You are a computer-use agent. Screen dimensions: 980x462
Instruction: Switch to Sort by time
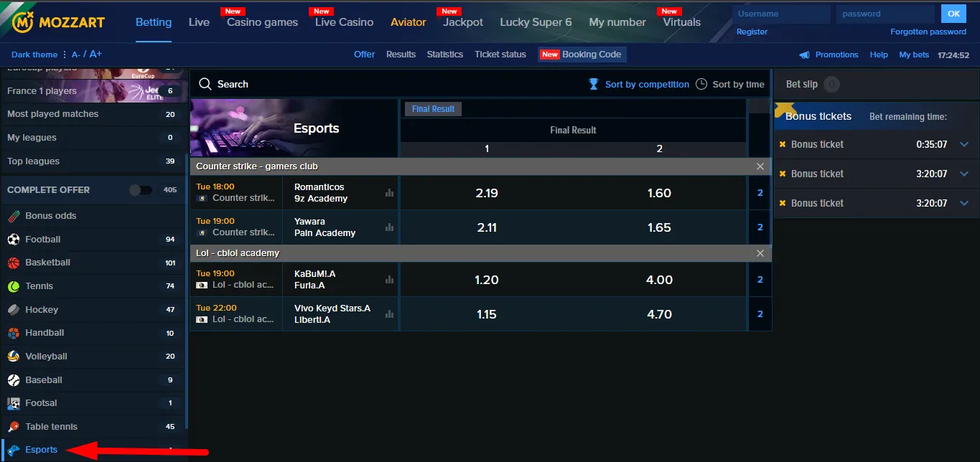point(730,84)
